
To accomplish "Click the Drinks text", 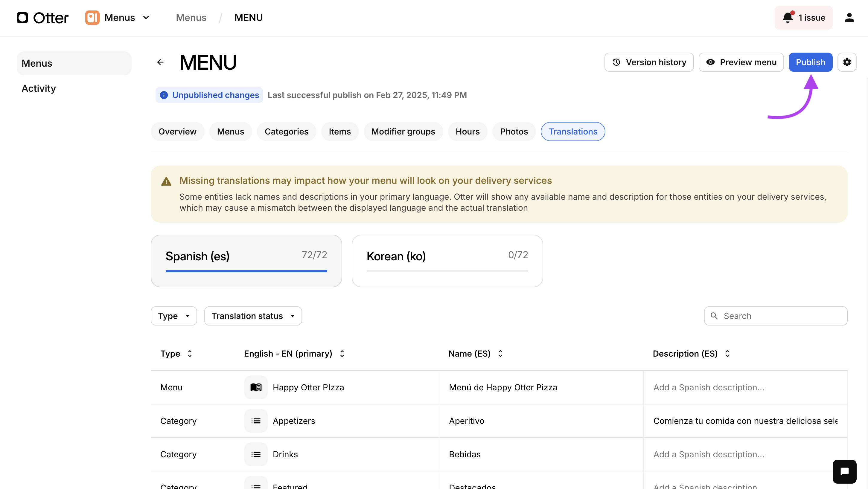I will (x=285, y=454).
